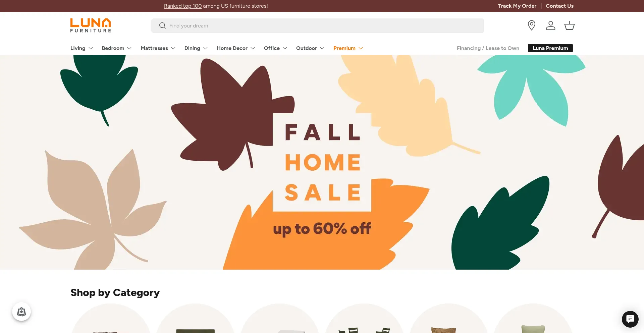Open the Office menu item
The image size is (644, 333).
click(275, 48)
